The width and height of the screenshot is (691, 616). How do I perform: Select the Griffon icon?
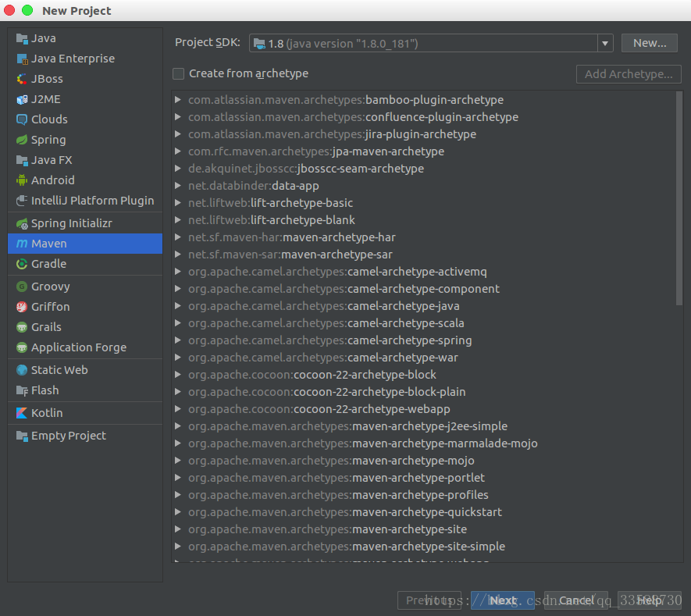coord(22,307)
